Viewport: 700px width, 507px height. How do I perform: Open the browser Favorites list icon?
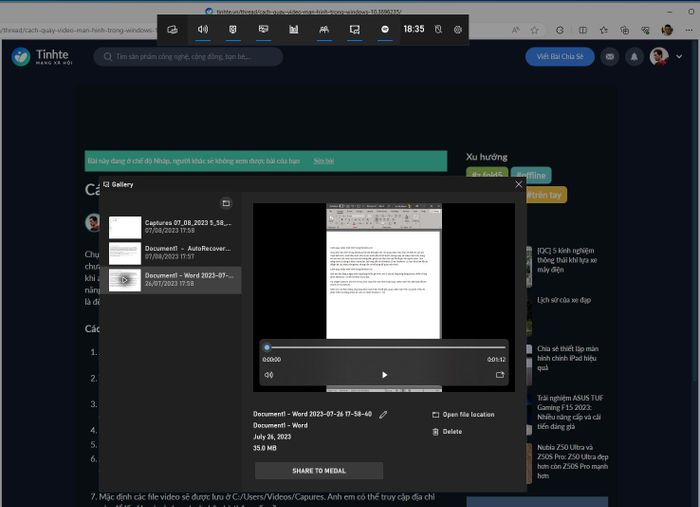(604, 30)
